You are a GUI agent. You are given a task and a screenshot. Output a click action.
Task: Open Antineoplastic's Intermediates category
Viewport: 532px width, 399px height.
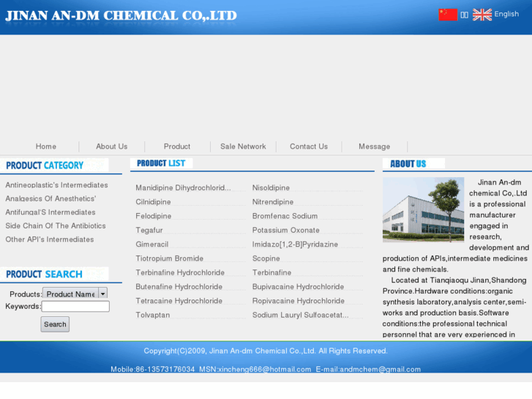(56, 185)
